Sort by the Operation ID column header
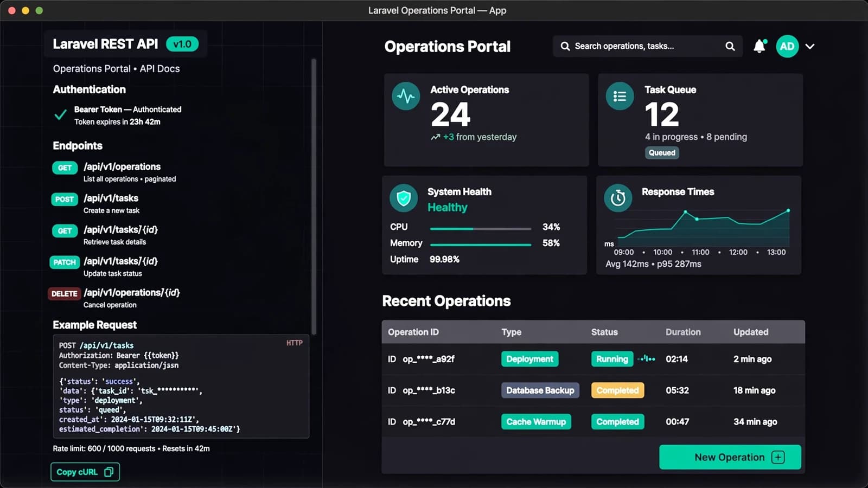 pyautogui.click(x=413, y=332)
